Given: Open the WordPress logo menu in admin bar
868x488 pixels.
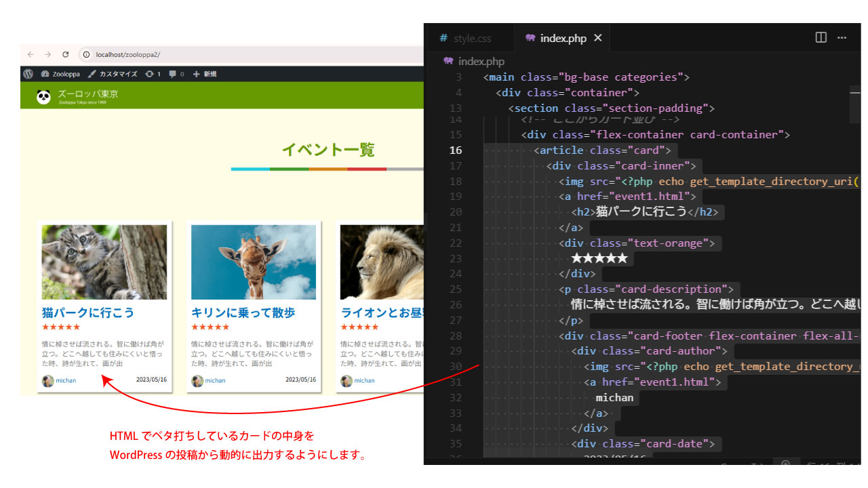Looking at the screenshot, I should (x=28, y=74).
